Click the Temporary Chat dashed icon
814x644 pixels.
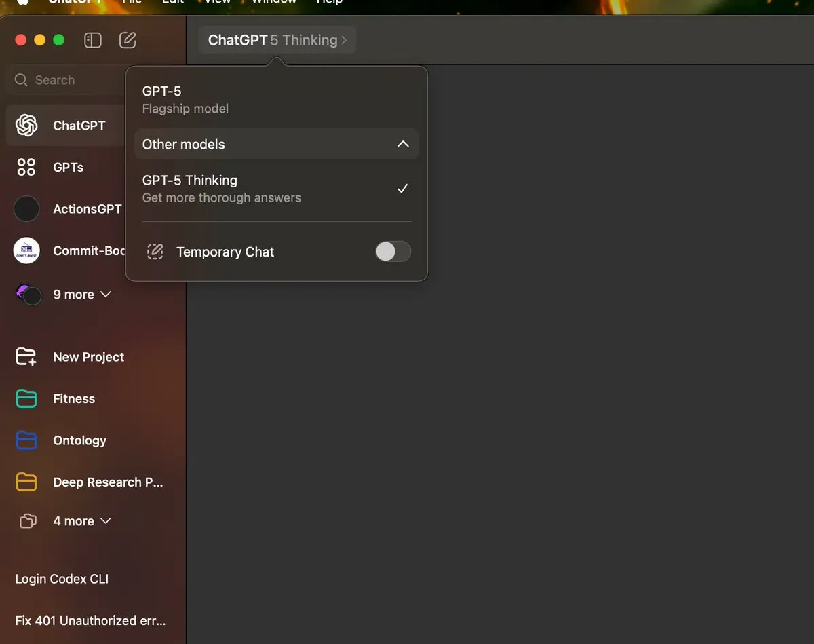pyautogui.click(x=155, y=252)
